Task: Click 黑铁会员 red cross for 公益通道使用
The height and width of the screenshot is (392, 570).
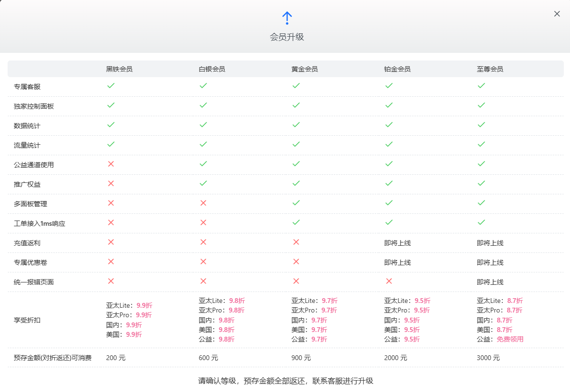Action: (x=111, y=164)
